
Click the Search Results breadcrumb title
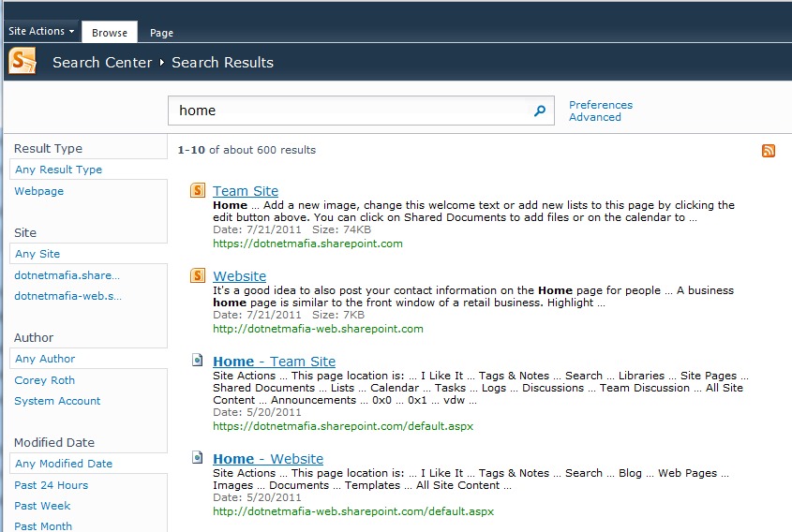(x=223, y=63)
